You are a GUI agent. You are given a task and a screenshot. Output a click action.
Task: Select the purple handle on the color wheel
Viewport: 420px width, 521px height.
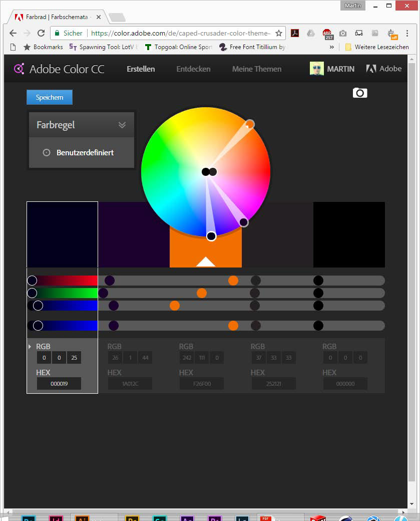click(x=243, y=222)
